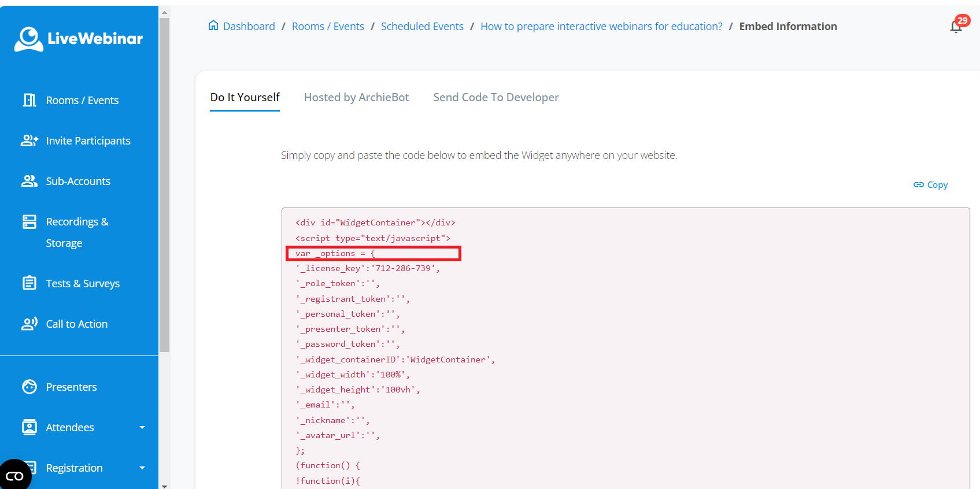The height and width of the screenshot is (489, 980).
Task: Switch to Hosted by ArchieBot tab
Action: pos(356,97)
